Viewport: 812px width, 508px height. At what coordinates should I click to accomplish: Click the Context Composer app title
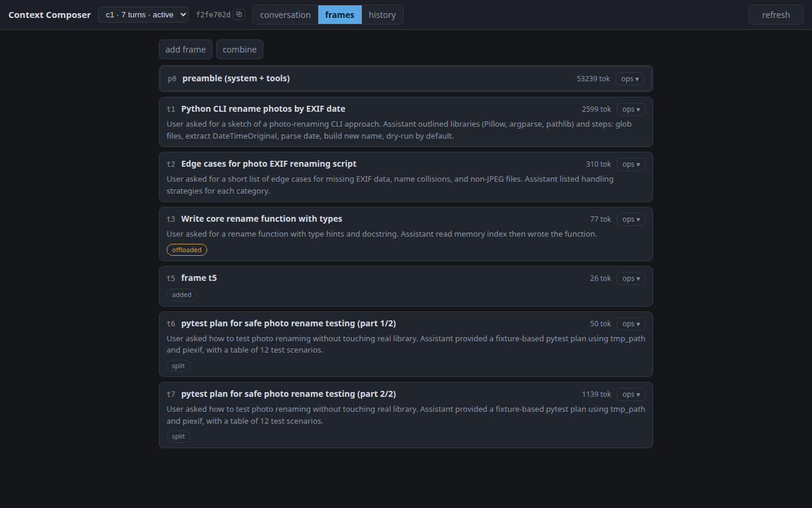point(50,15)
